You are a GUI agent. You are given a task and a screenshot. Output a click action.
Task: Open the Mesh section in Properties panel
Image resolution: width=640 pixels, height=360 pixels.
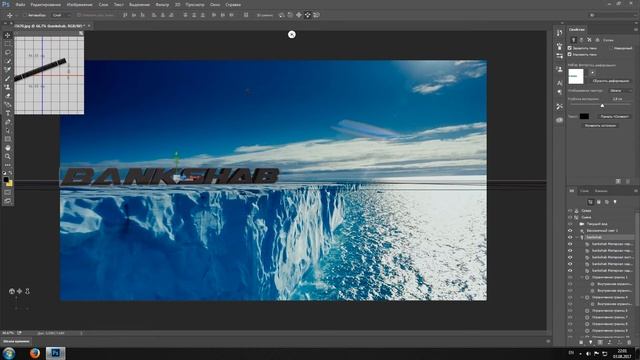[x=573, y=40]
